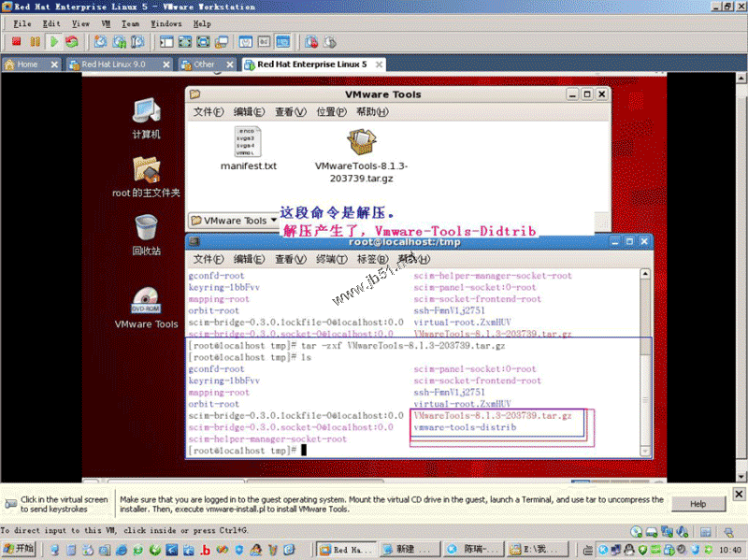Open 位置(P) menu in VMware Tools window
This screenshot has width=748, height=560.
(x=332, y=112)
